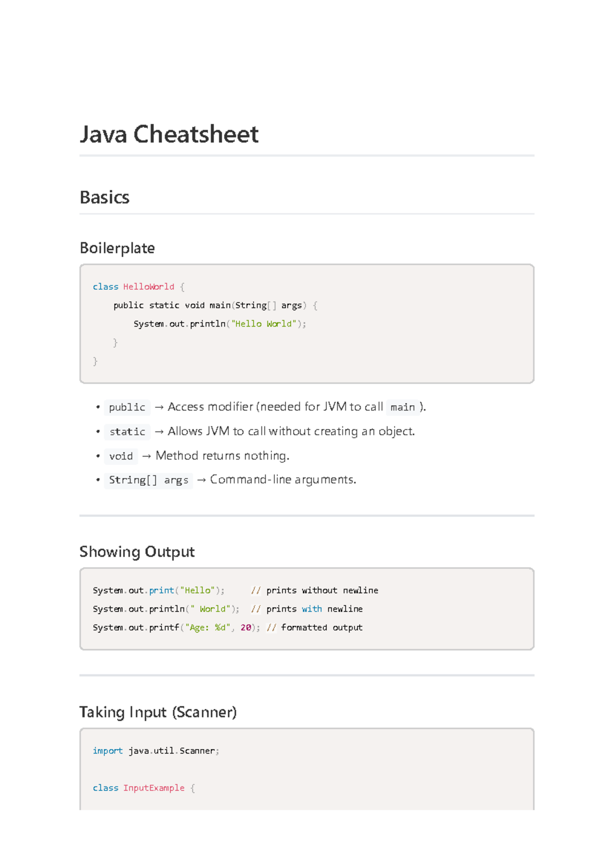
Task: Click the String[] args inline code tag
Action: tap(148, 480)
